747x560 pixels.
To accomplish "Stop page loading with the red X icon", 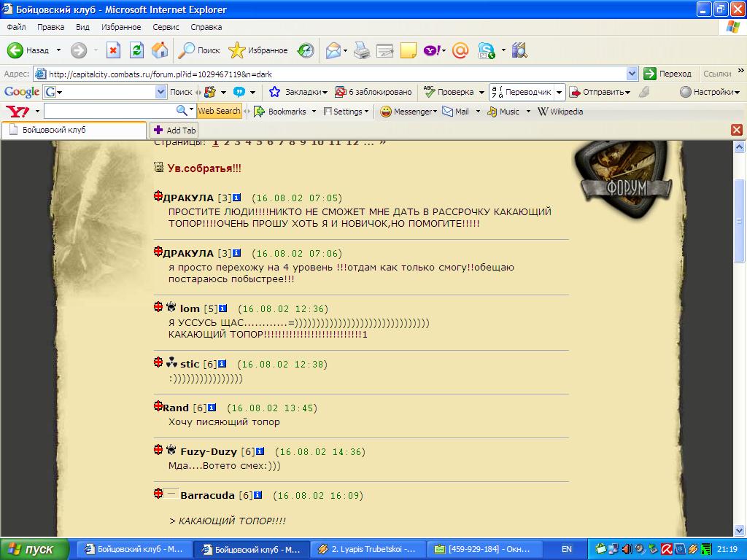I will pos(113,50).
